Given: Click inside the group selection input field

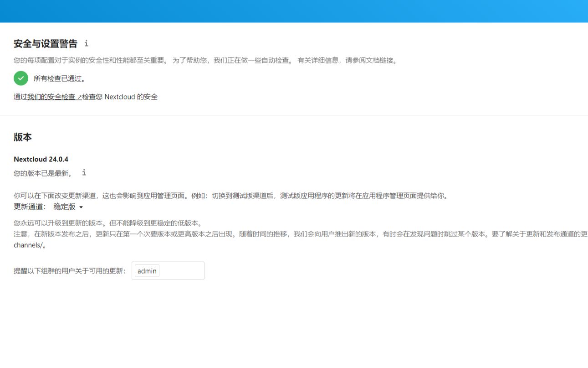Looking at the screenshot, I should click(182, 270).
